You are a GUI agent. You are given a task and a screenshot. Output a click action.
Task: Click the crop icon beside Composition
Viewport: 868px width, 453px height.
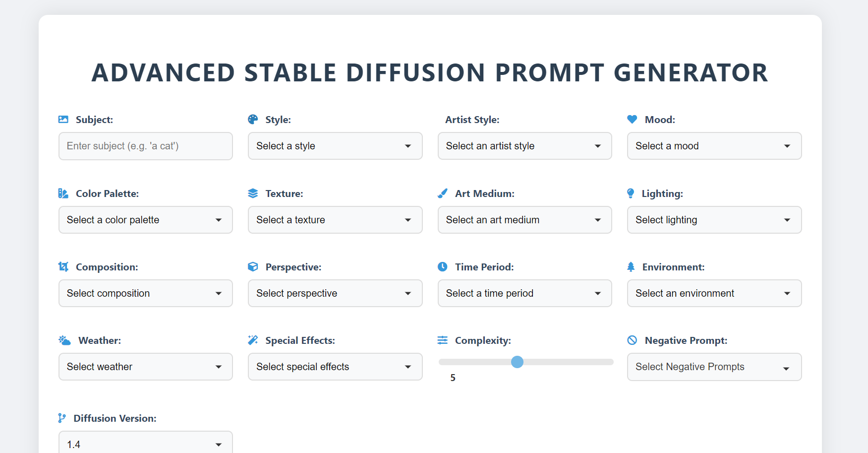pyautogui.click(x=63, y=267)
